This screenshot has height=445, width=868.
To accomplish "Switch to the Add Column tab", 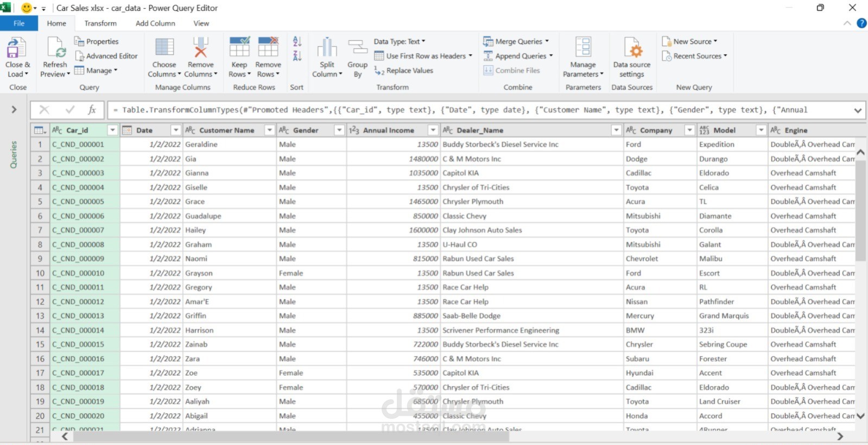I will coord(155,23).
